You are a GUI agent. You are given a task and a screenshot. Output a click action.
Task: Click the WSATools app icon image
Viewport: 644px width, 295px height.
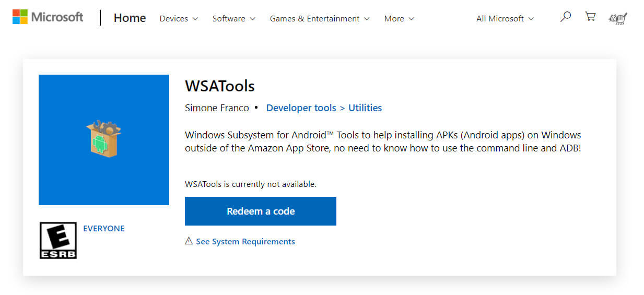tap(104, 140)
